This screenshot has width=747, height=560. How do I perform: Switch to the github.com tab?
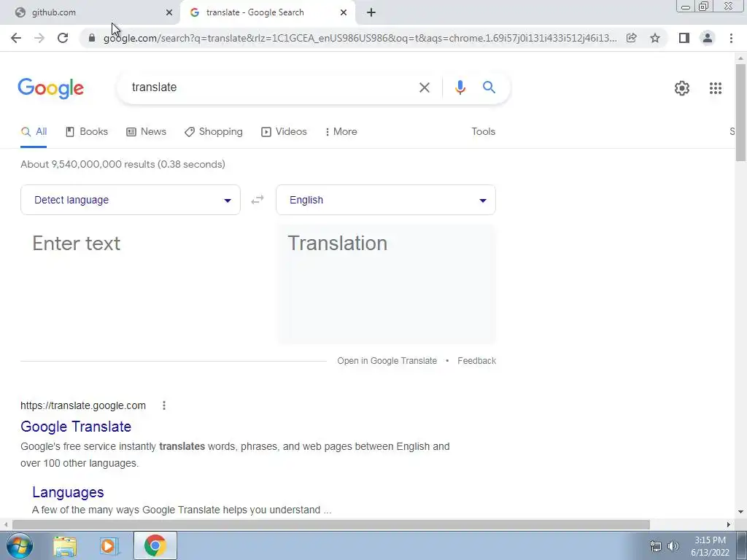pyautogui.click(x=90, y=12)
